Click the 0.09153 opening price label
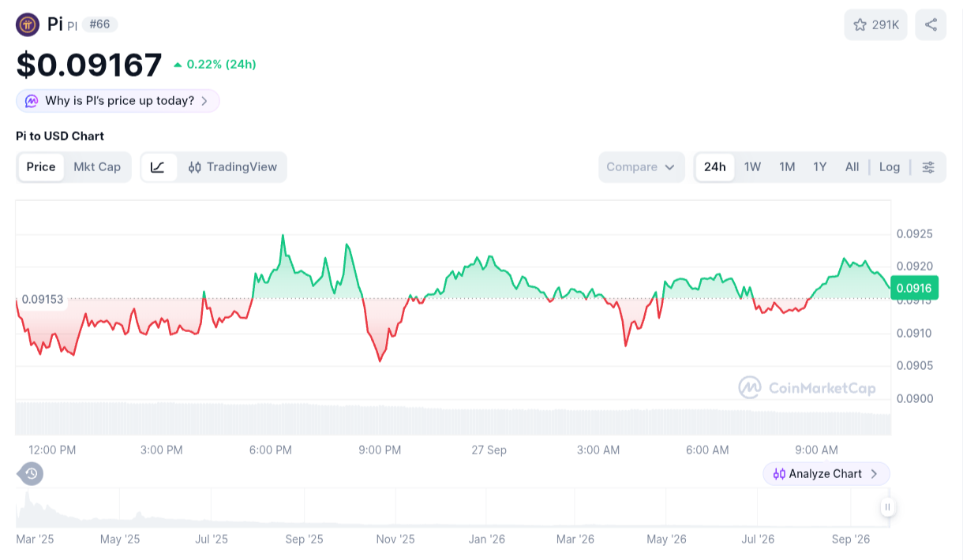963x560 pixels. click(x=43, y=300)
